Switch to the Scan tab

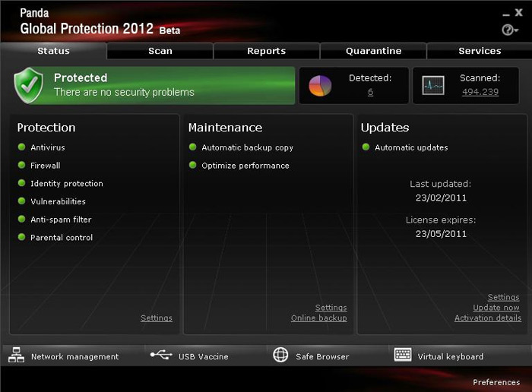tap(160, 51)
